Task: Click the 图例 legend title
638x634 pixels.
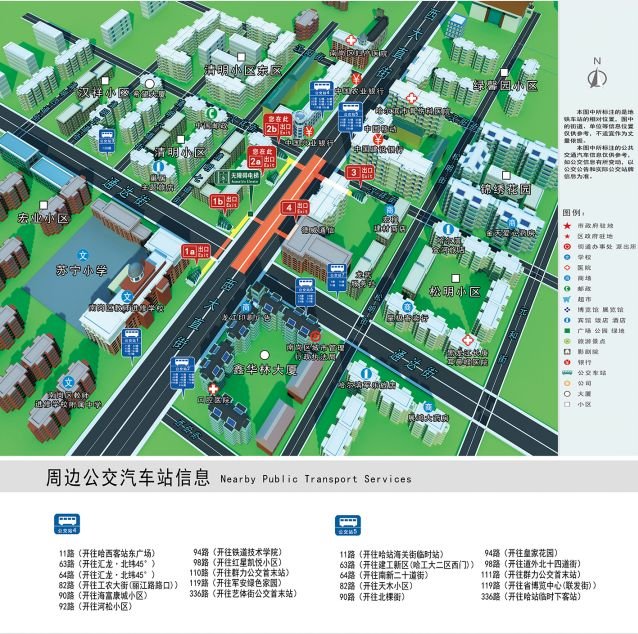Action: 573,213
